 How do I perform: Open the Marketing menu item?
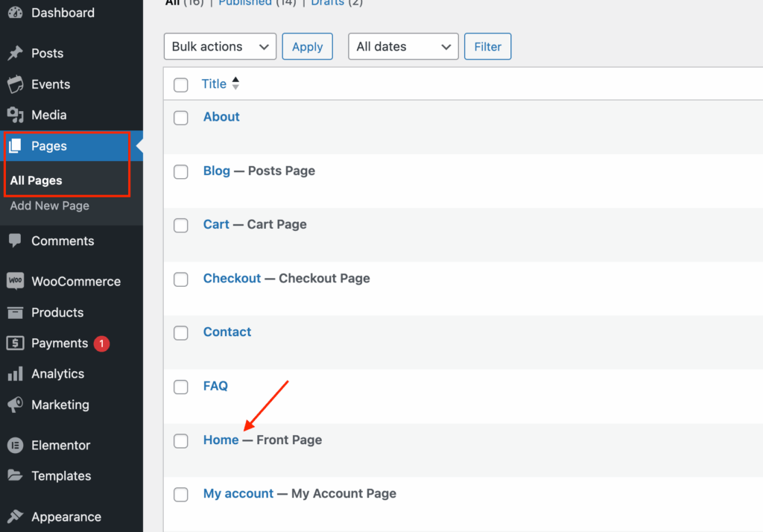[x=60, y=405]
